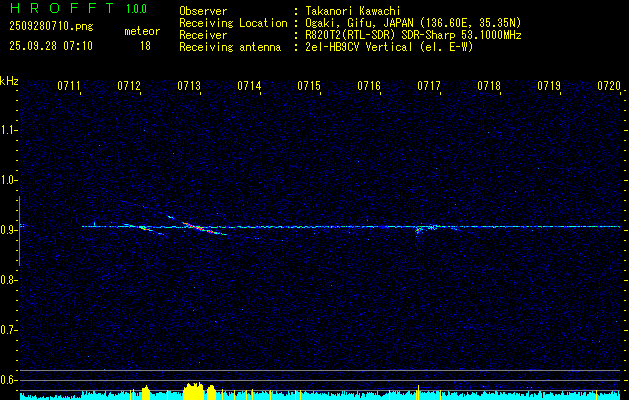
Task: Click the 1.1 frequency axis label
Action: (x=9, y=130)
